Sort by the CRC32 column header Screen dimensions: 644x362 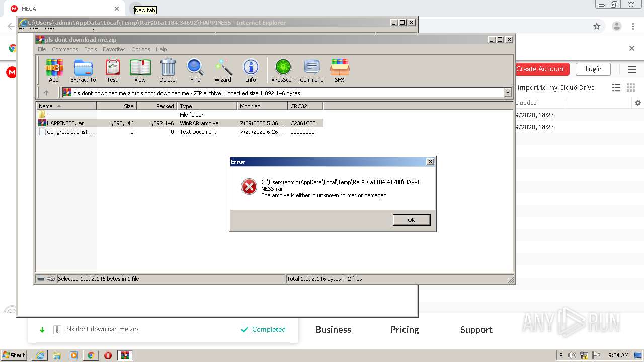point(305,106)
